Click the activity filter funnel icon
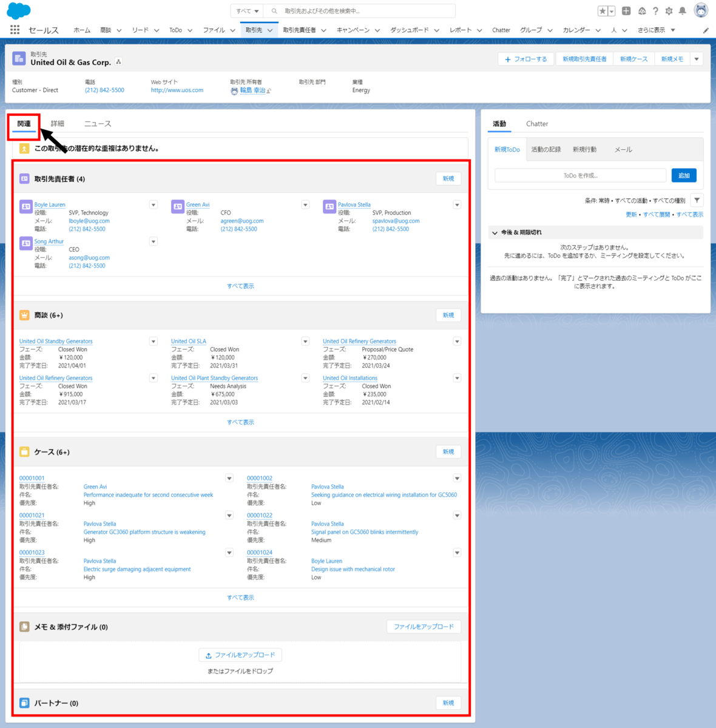This screenshot has height=728, width=716. pos(697,200)
